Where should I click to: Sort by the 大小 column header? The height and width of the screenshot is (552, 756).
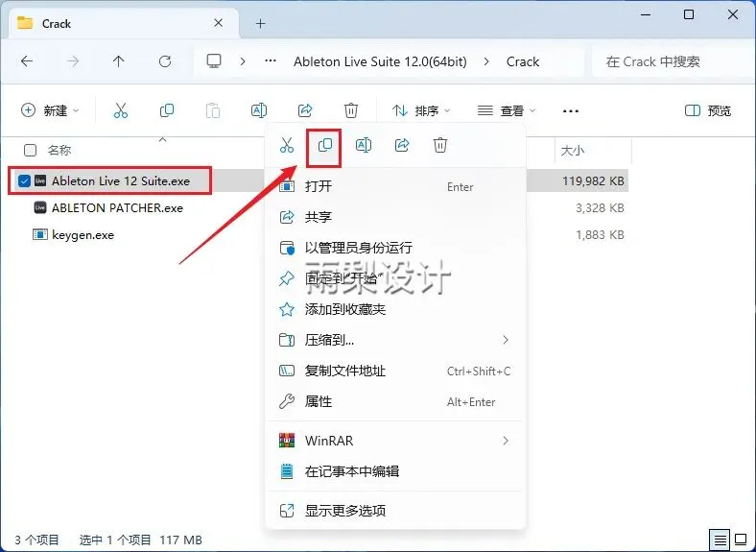(x=573, y=151)
